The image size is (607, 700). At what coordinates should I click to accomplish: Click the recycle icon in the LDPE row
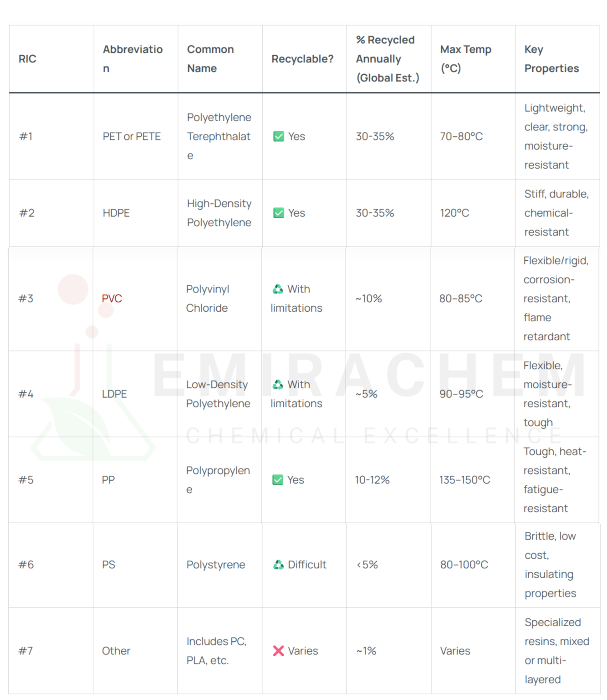[278, 385]
